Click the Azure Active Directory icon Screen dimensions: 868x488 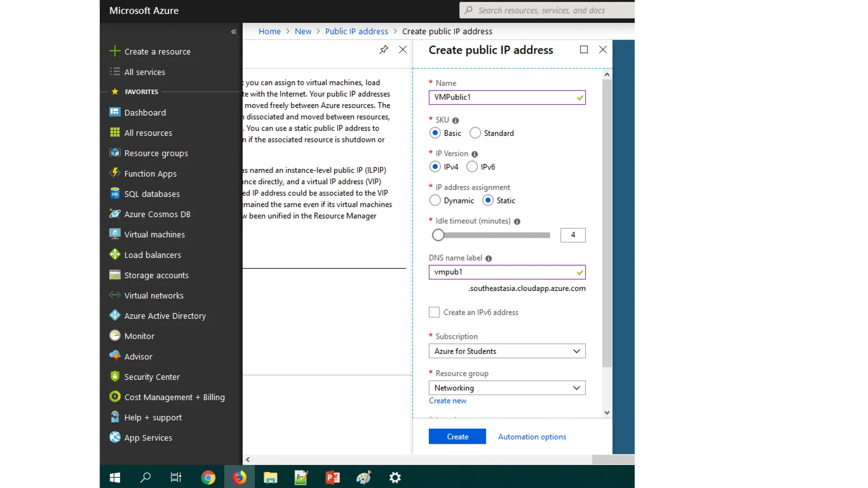(x=114, y=316)
